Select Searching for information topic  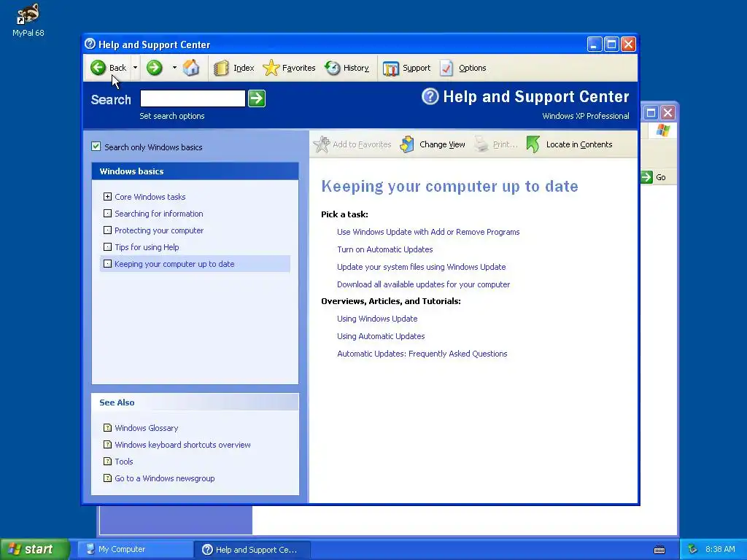[x=158, y=214]
